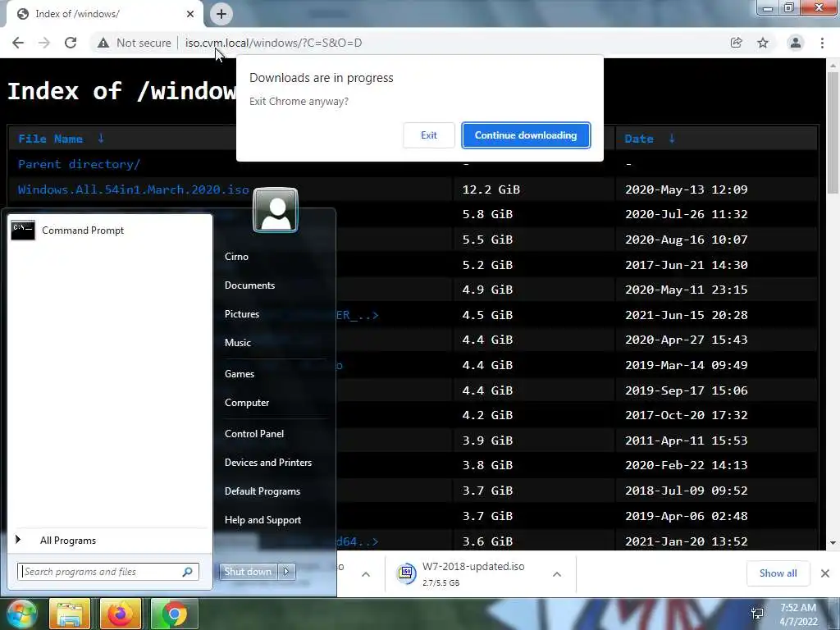Open Command Prompt from Start menu
The height and width of the screenshot is (630, 840).
[x=110, y=231]
